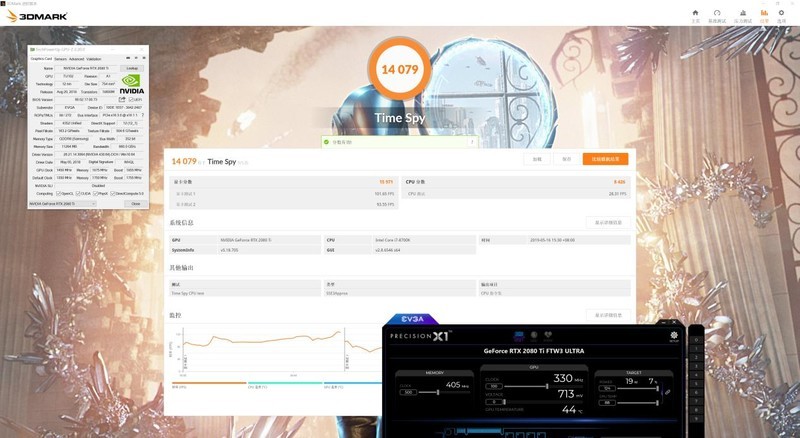This screenshot has width=800, height=438.
Task: Open the Options gear nav icon in 3DMark
Action: click(x=781, y=15)
